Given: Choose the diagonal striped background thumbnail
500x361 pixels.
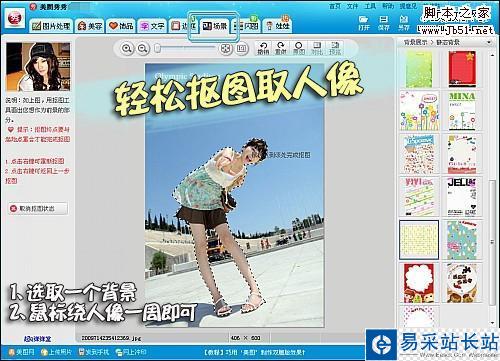Looking at the screenshot, I should click(419, 197).
